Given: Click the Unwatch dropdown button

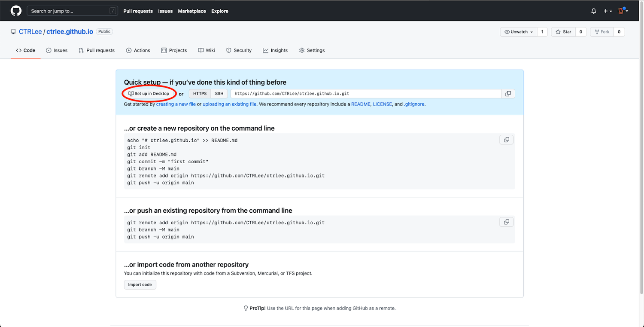Looking at the screenshot, I should pyautogui.click(x=519, y=32).
